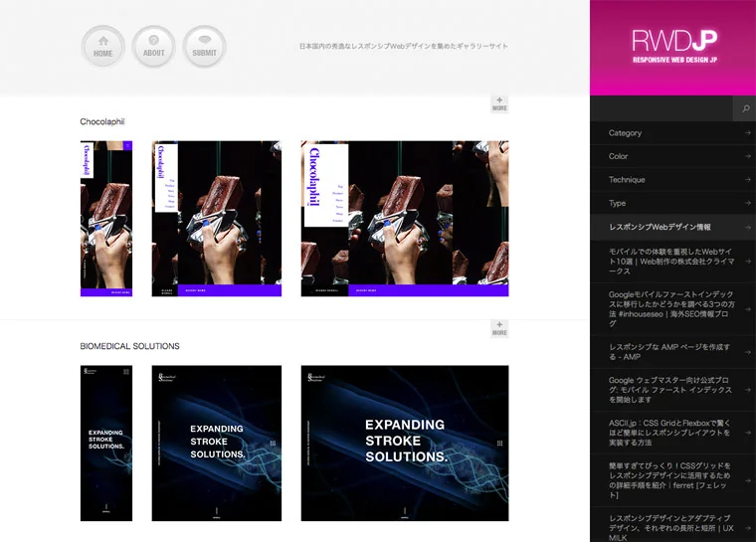
Task: Open the Chocolaphil title link
Action: [x=102, y=121]
